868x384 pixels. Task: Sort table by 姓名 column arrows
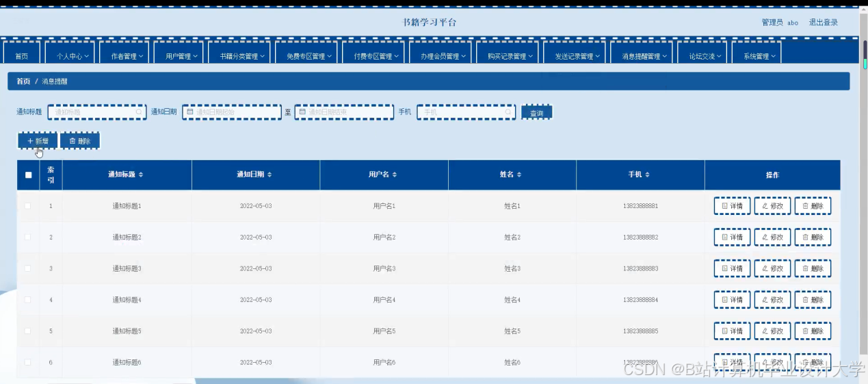519,175
